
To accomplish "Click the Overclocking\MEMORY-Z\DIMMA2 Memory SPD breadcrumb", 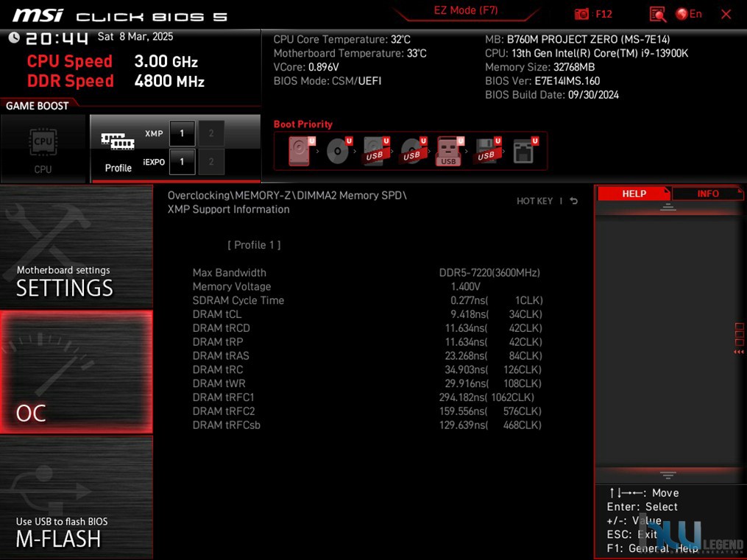I will [x=287, y=196].
